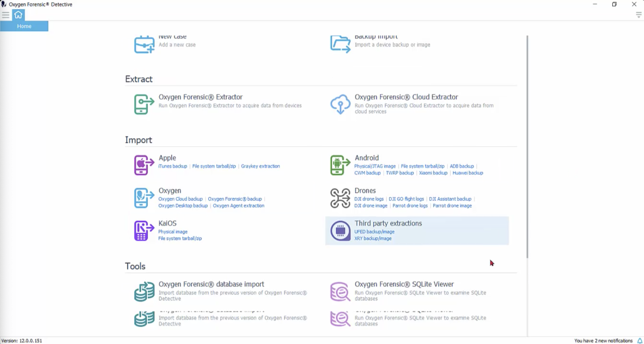Image resolution: width=644 pixels, height=344 pixels.
Task: Click the Backup import folder icon
Action: click(x=340, y=44)
